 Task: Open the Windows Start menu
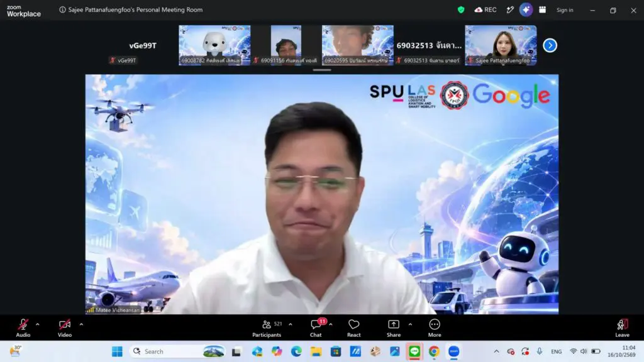click(117, 351)
